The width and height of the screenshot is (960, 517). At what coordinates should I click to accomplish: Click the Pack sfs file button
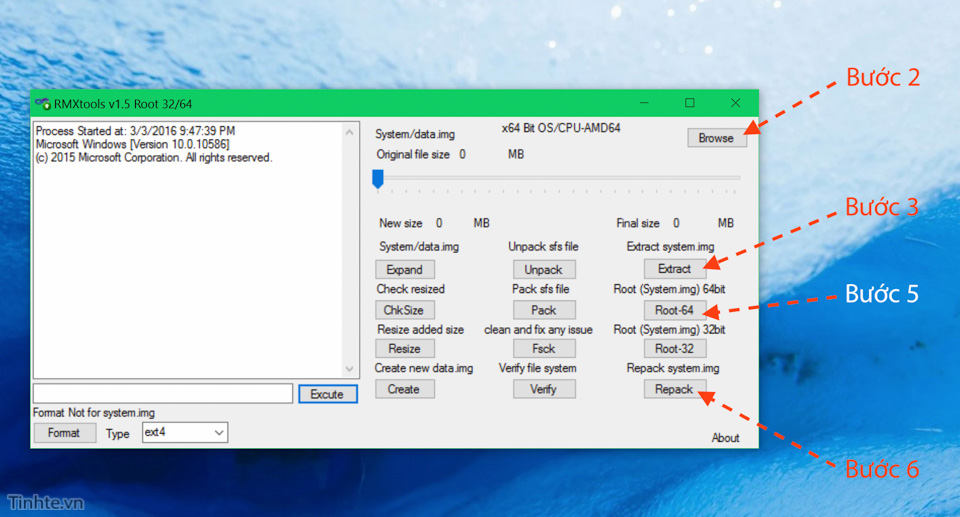(x=544, y=310)
